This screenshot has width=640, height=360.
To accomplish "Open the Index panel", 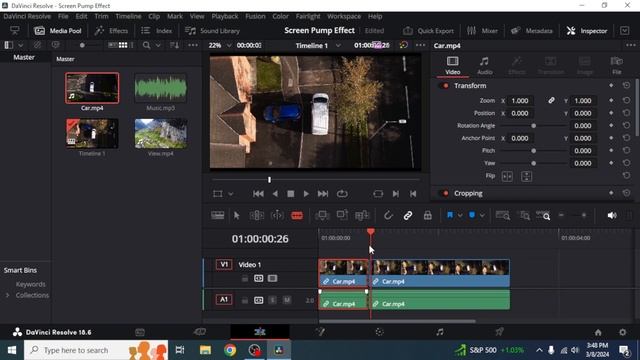I will [x=156, y=31].
